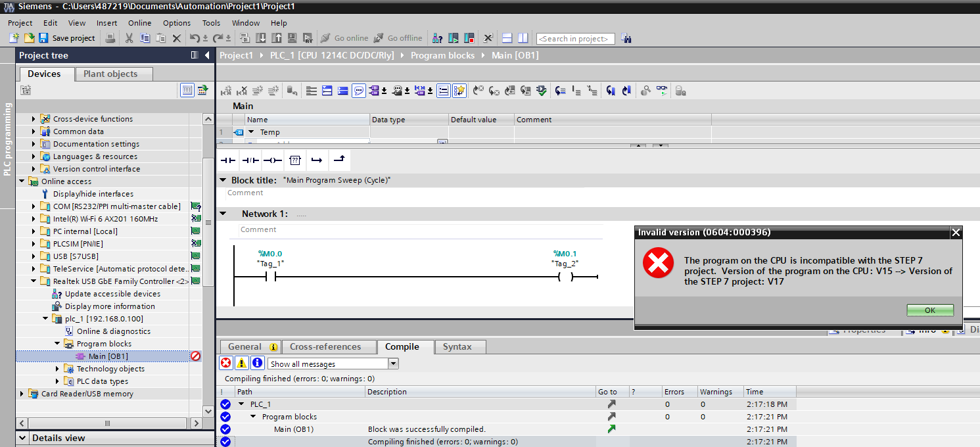Click the Close branch icon
Viewport: 980px width, 447px height.
click(339, 160)
